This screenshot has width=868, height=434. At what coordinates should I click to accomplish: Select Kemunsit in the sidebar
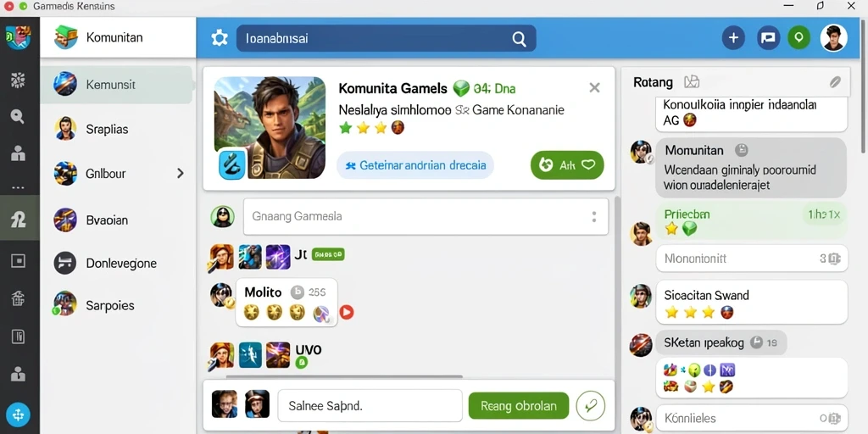pyautogui.click(x=116, y=86)
